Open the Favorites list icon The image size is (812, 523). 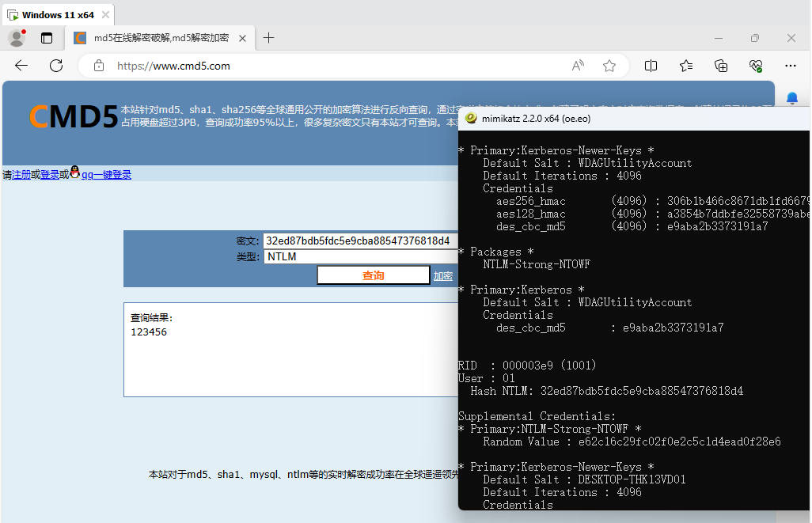pyautogui.click(x=686, y=66)
